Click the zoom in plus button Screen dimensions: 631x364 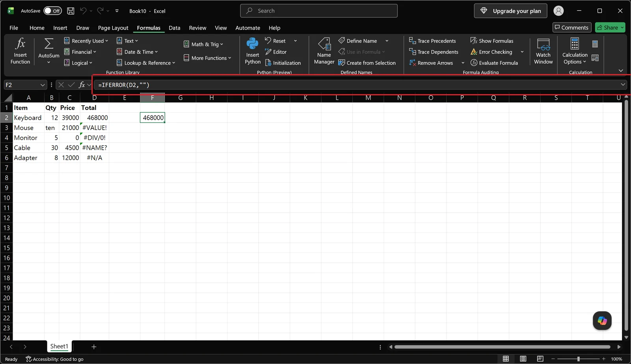(x=604, y=359)
